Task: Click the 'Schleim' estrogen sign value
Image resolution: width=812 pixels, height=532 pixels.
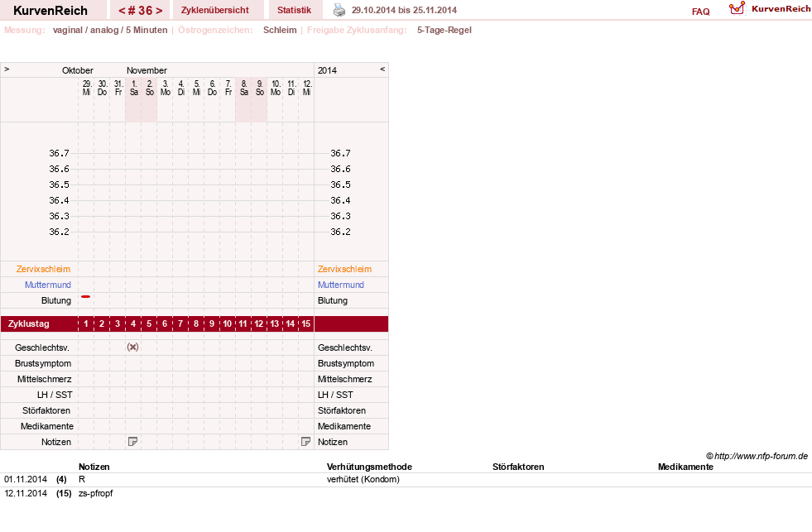Action: pos(280,30)
